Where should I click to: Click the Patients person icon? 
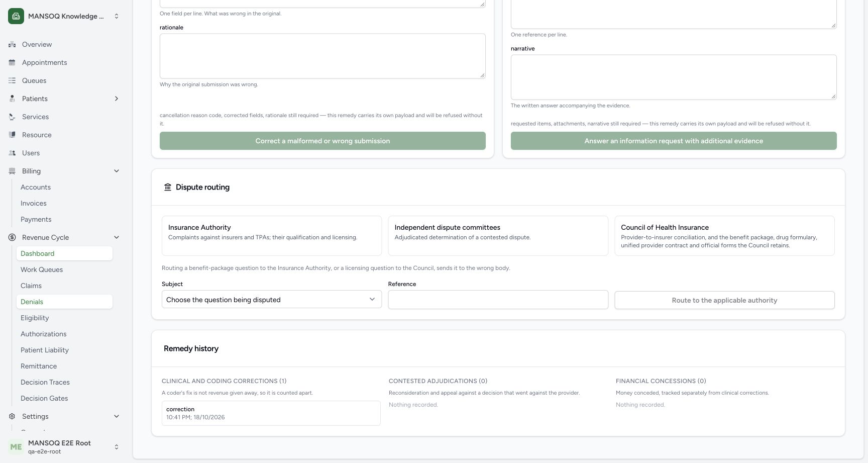[12, 99]
